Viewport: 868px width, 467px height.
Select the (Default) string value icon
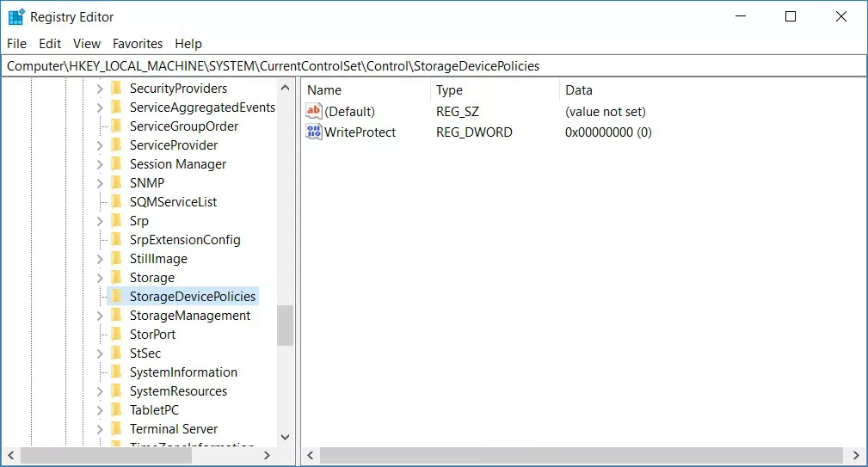point(314,111)
